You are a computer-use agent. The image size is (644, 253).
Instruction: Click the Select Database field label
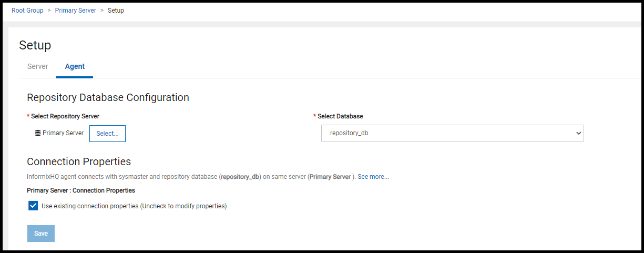click(x=340, y=116)
